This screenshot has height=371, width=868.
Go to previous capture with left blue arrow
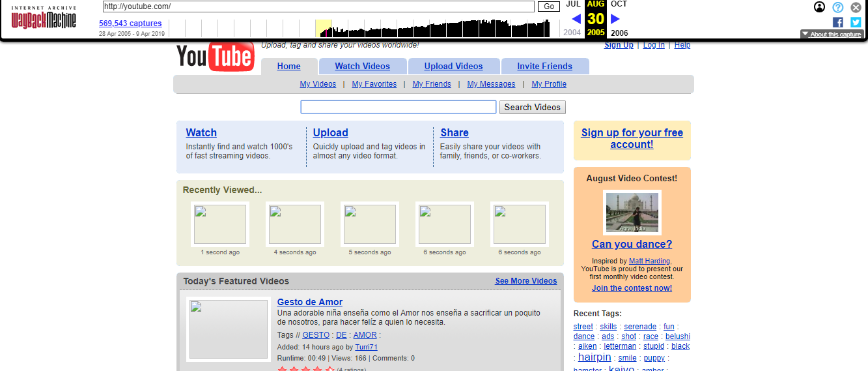click(576, 19)
